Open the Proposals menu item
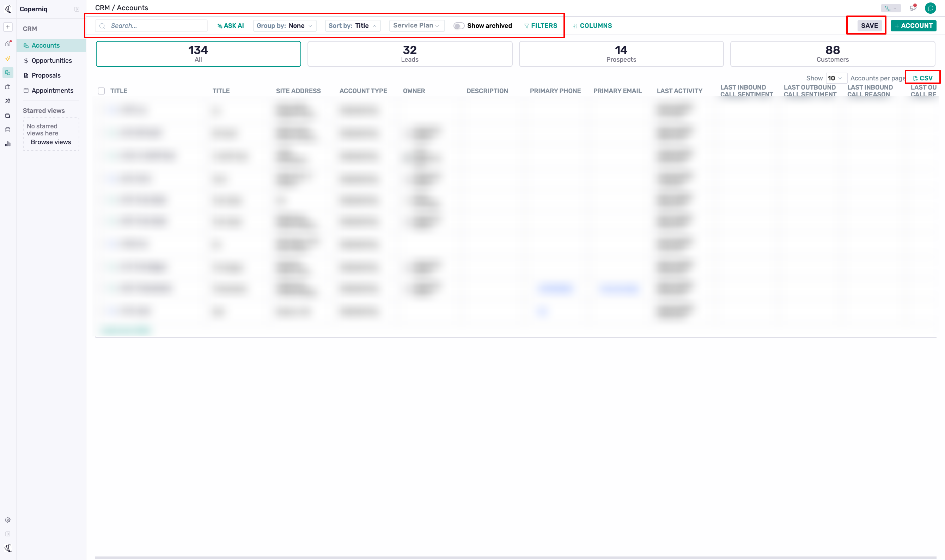 (x=51, y=75)
